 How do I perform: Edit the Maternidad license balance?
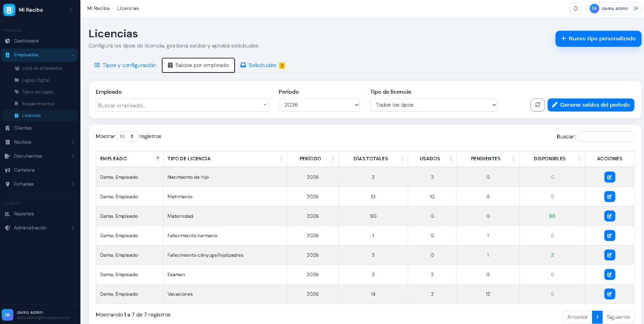coord(609,216)
